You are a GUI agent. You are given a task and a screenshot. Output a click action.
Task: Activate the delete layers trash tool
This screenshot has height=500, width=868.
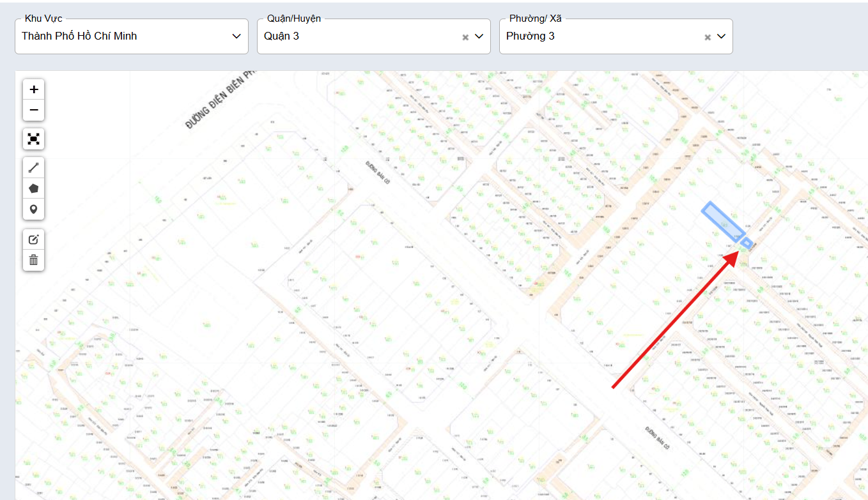34,260
